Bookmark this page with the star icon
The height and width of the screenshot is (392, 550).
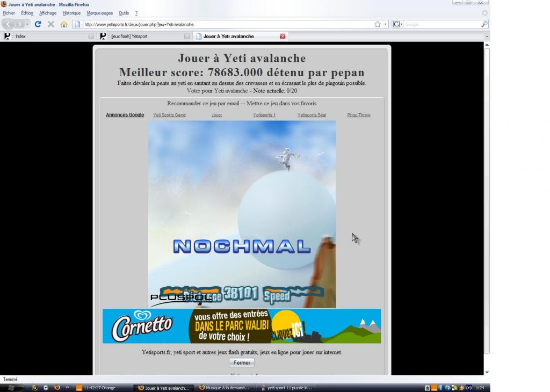point(378,24)
